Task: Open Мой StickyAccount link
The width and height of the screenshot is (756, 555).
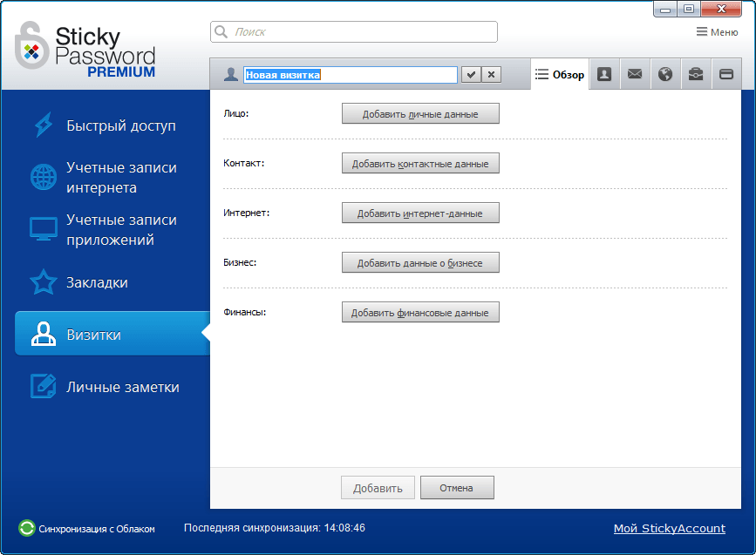Action: 669,528
